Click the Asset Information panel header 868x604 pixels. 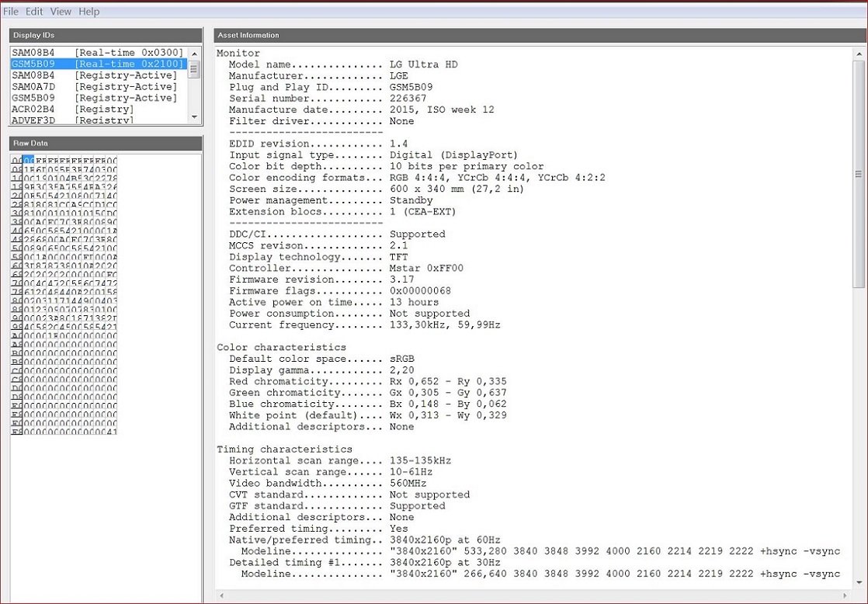pos(540,35)
